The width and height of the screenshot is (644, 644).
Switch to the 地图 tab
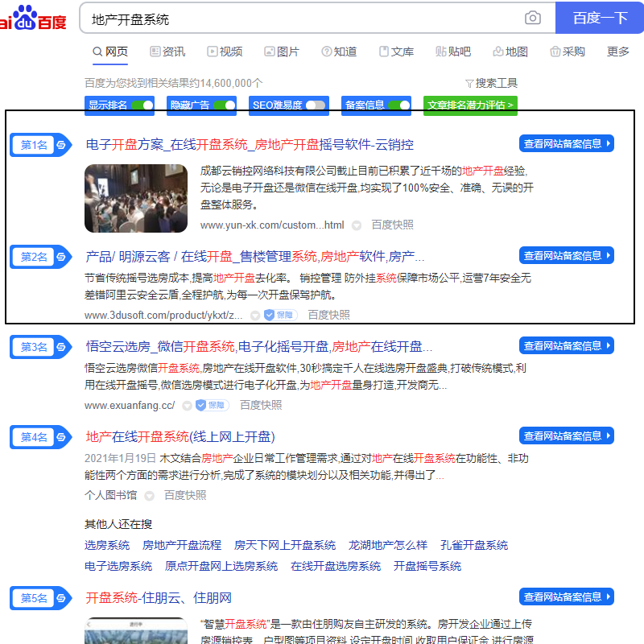point(510,52)
